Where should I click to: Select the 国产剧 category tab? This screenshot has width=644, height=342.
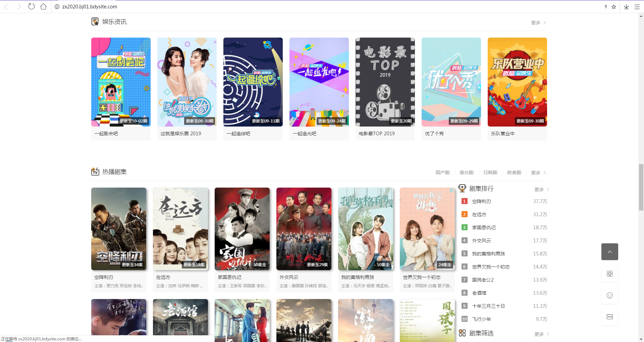click(x=442, y=173)
